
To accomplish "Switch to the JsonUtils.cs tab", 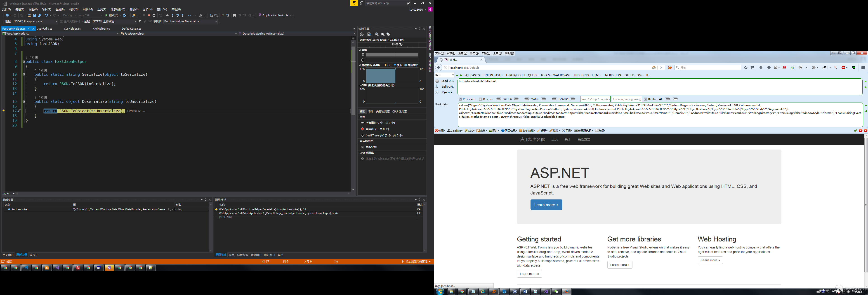I will (x=45, y=29).
